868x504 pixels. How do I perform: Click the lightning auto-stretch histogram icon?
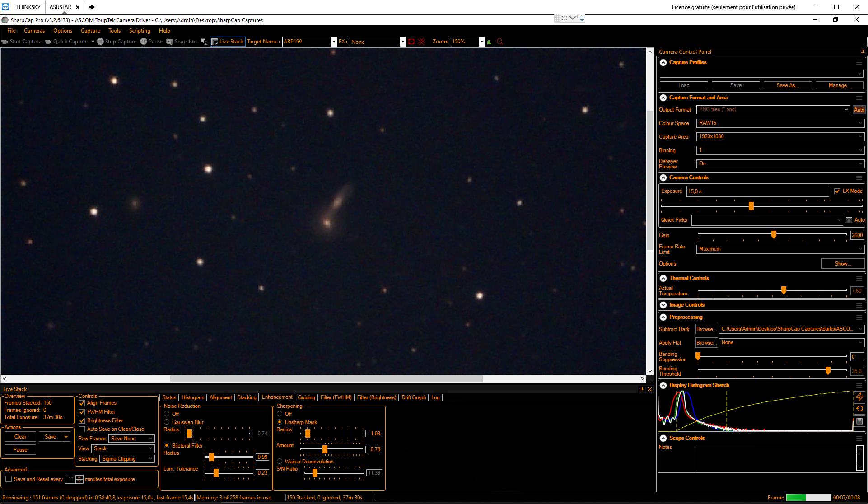[x=859, y=397]
